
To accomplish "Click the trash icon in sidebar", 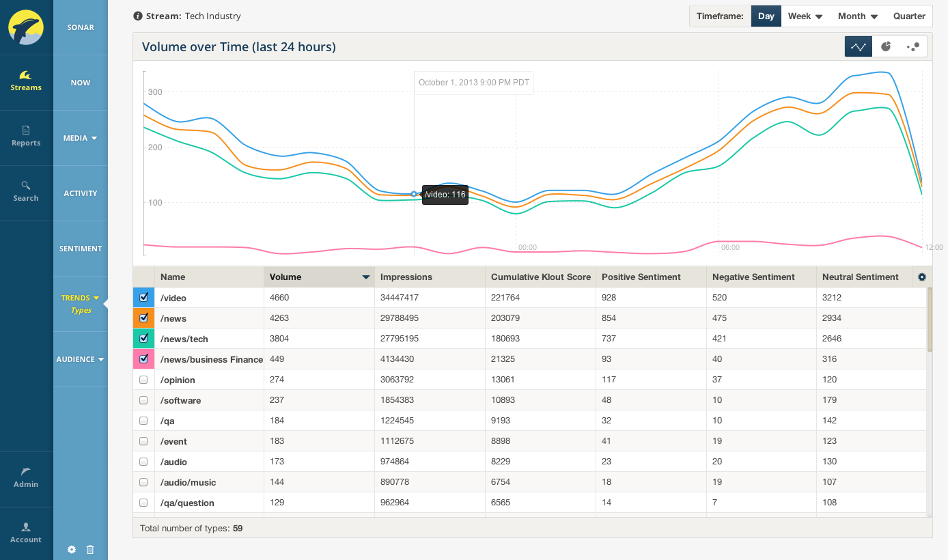I will (90, 549).
